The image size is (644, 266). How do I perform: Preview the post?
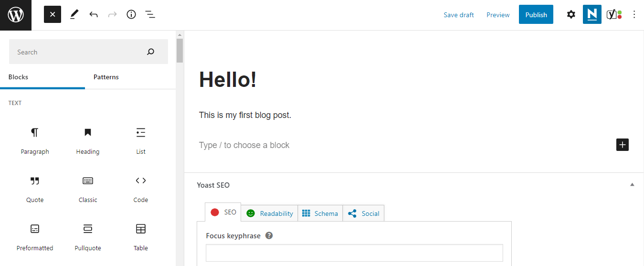tap(498, 15)
